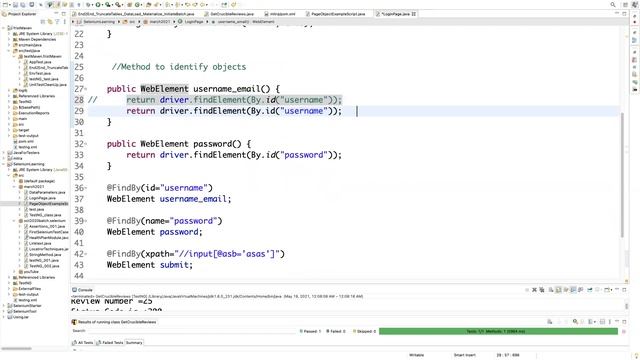Click Remove All Terminated Launches in Console
Screen dimensions: 640x360
tap(542, 290)
